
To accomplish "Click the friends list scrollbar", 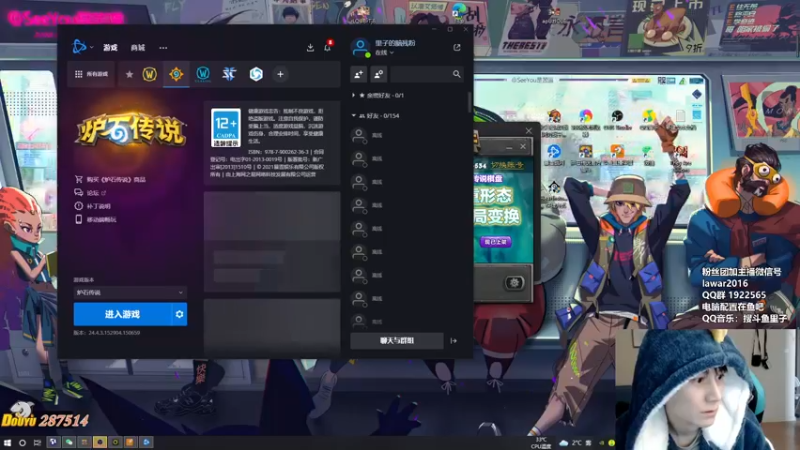I will 469,103.
